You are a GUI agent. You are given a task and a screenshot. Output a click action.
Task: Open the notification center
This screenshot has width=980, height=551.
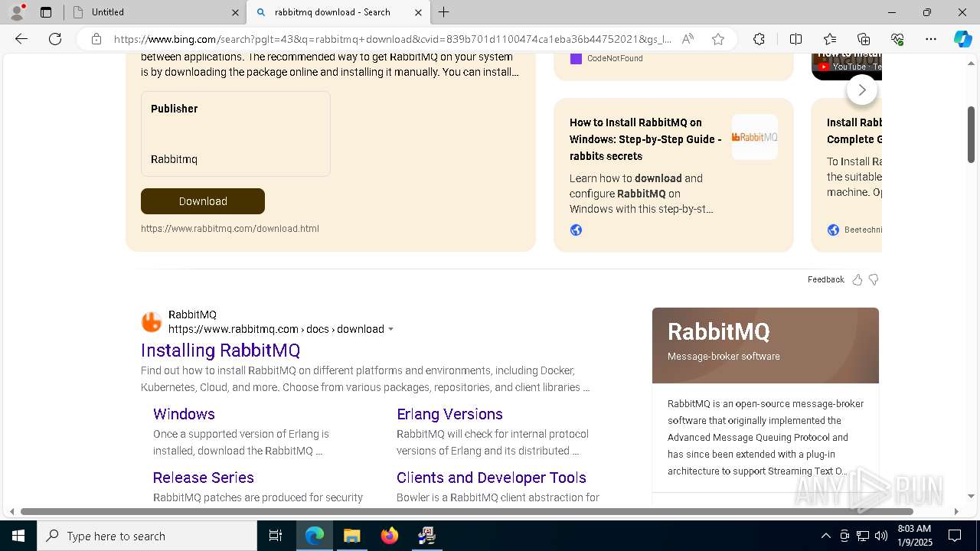pos(955,536)
